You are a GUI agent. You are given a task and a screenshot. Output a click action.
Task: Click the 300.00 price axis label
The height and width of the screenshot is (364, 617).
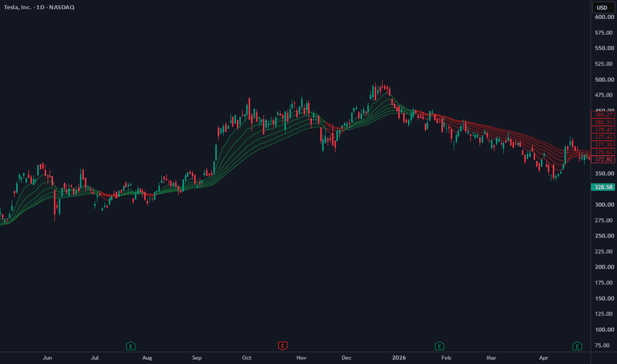(604, 205)
